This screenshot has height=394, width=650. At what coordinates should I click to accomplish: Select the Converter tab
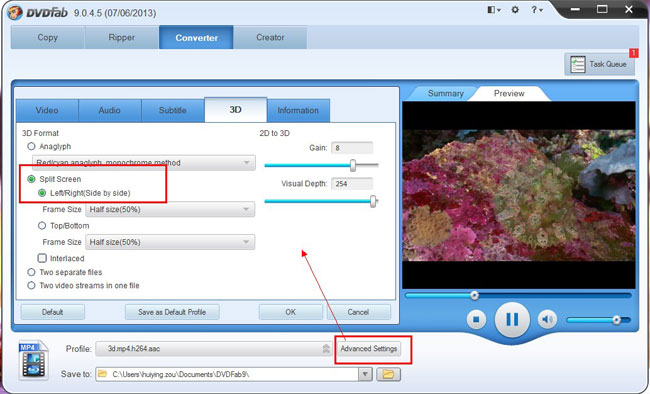point(196,37)
